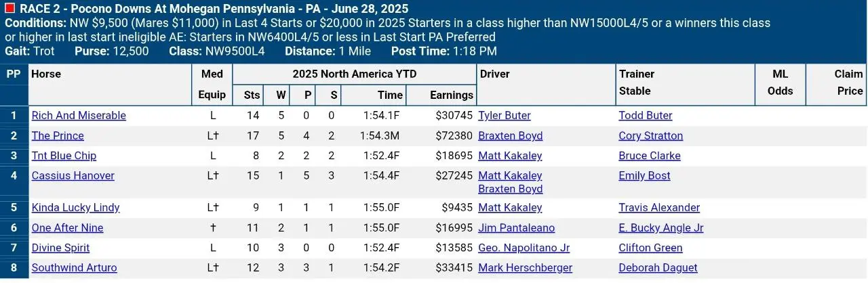Click trainer E. Bucky Angle Jr
This screenshot has height=283, width=868.
661,228
